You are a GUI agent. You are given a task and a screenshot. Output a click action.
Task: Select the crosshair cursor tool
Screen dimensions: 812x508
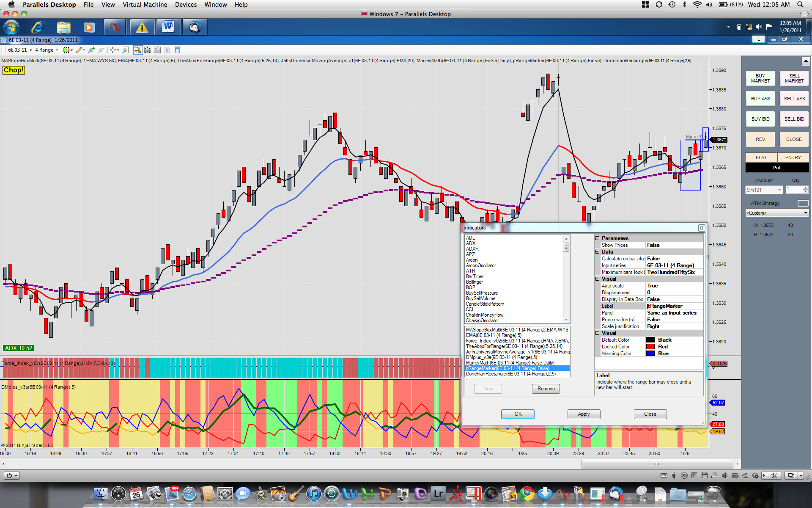(x=112, y=50)
